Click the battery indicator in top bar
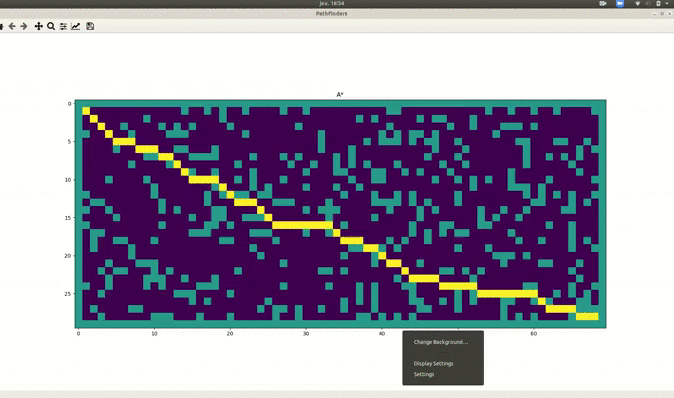 pyautogui.click(x=658, y=3)
